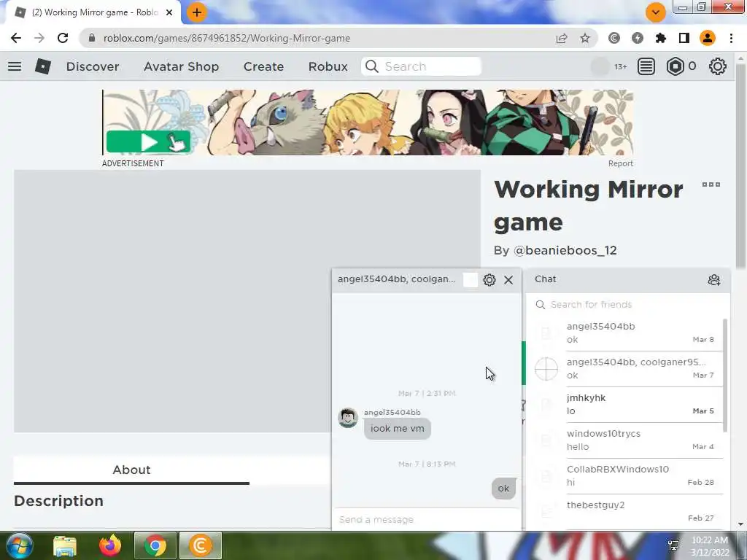
Task: Click the Roblox Search field
Action: (422, 66)
